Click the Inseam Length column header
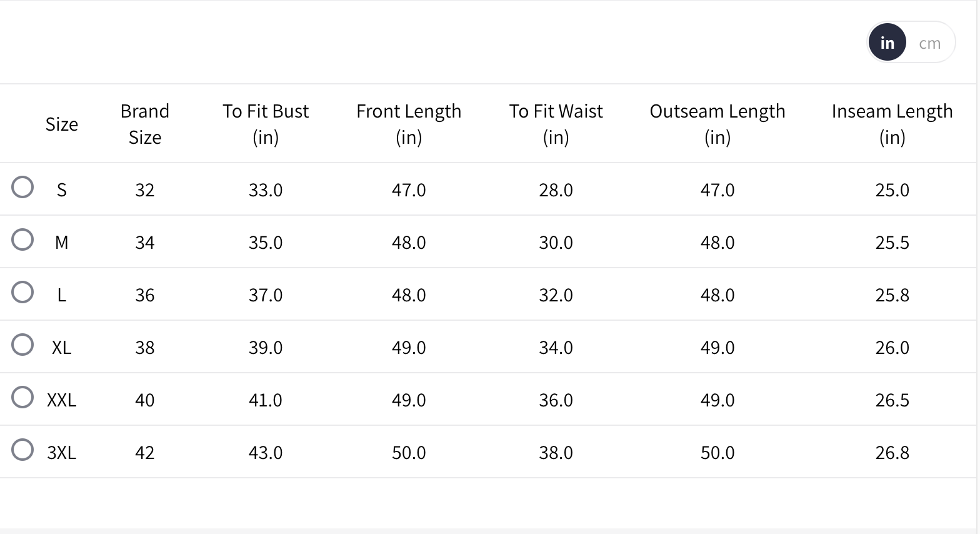980x534 pixels. coord(892,124)
